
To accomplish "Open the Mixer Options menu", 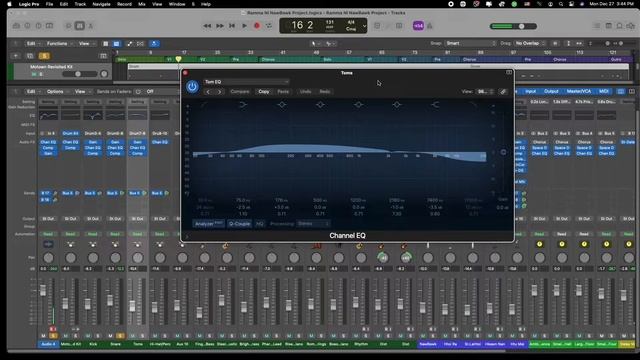I will click(x=57, y=91).
